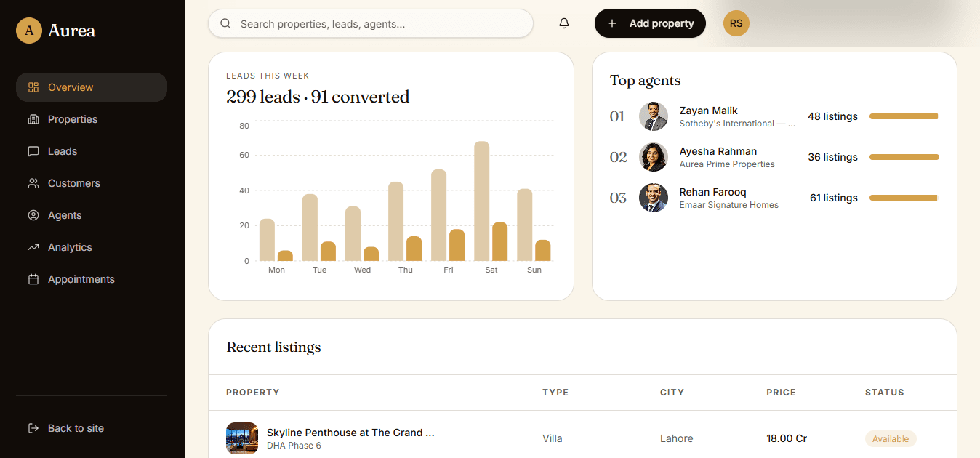This screenshot has height=458, width=980.
Task: Click the 'DHA Phase 6' location text
Action: [x=294, y=446]
